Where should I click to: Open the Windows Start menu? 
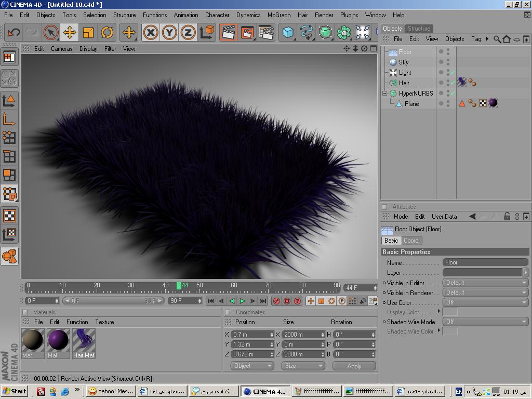coord(15,391)
